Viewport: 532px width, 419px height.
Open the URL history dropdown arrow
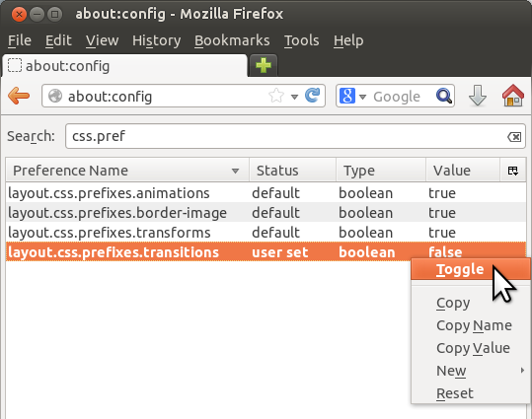(x=294, y=97)
